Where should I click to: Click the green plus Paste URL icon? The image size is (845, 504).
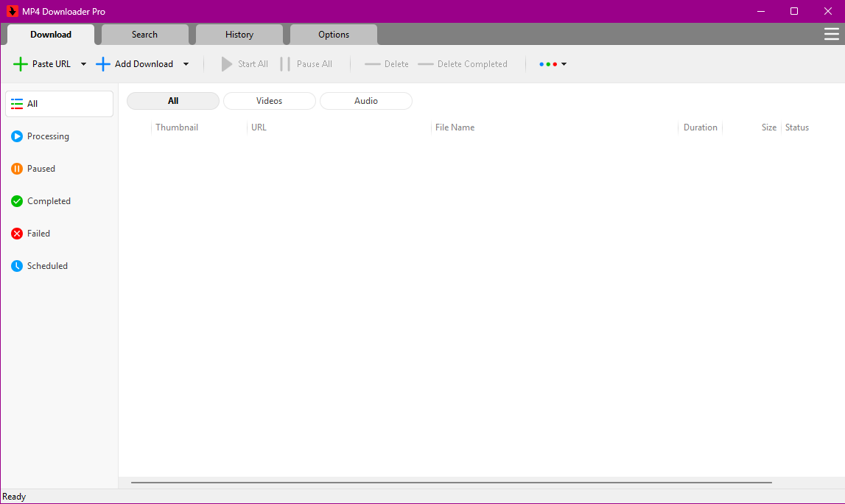click(20, 64)
